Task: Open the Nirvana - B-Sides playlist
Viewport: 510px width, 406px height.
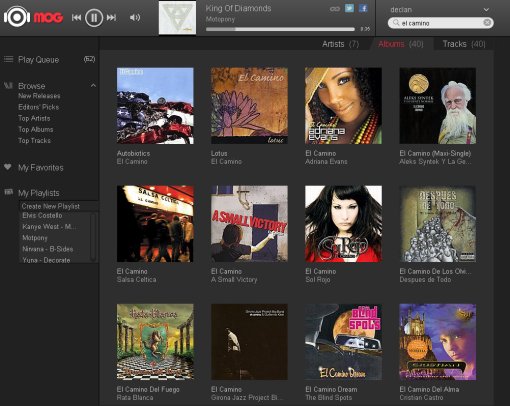Action: [48, 249]
